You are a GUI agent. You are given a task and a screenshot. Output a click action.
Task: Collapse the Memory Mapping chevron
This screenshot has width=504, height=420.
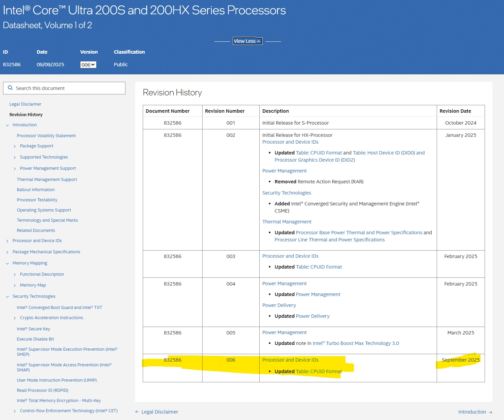click(7, 263)
